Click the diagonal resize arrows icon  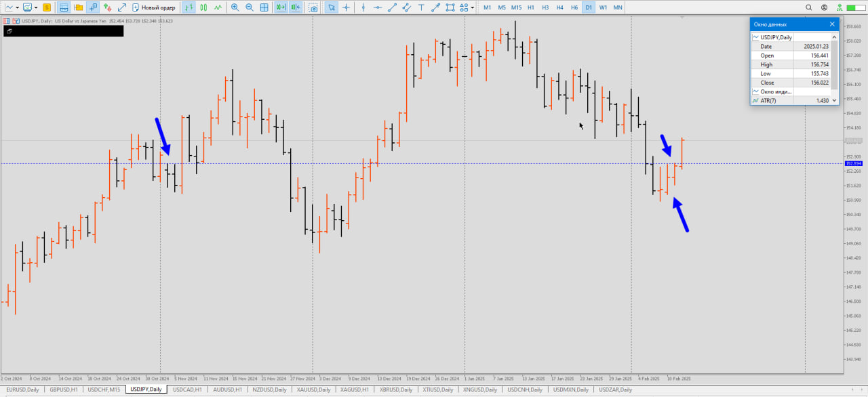click(122, 7)
